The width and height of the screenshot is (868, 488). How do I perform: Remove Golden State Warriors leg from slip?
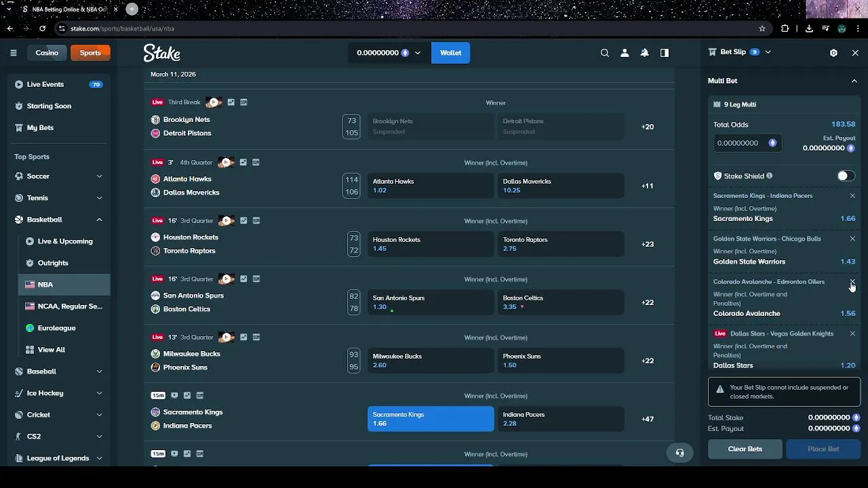click(x=852, y=239)
